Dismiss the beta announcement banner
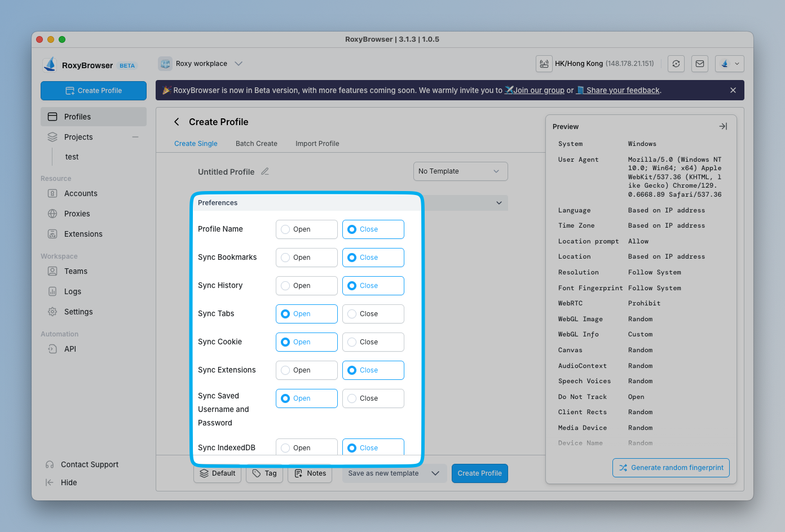This screenshot has width=785, height=532. click(x=733, y=90)
